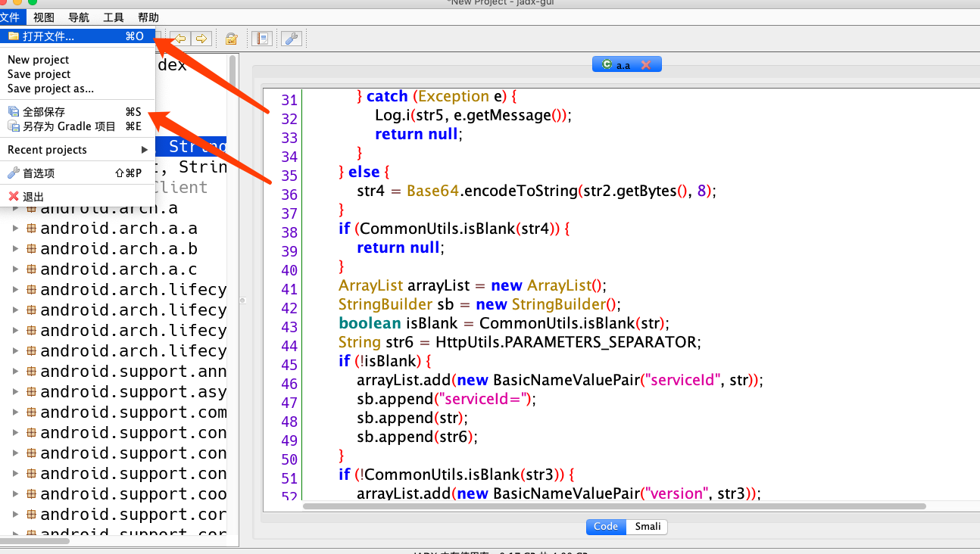980x554 pixels.
Task: Click line number 44 in gutter
Action: pos(289,346)
